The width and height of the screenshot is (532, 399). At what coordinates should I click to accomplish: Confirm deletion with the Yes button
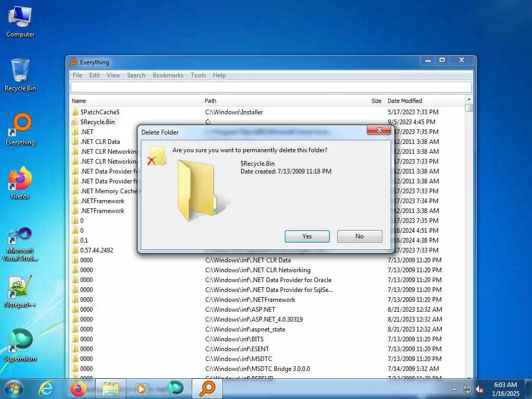click(307, 236)
